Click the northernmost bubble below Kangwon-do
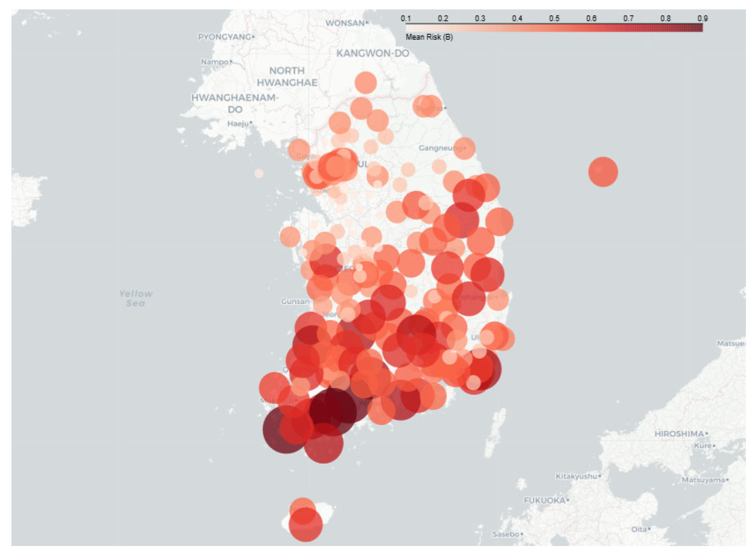The width and height of the screenshot is (756, 557). click(x=366, y=83)
